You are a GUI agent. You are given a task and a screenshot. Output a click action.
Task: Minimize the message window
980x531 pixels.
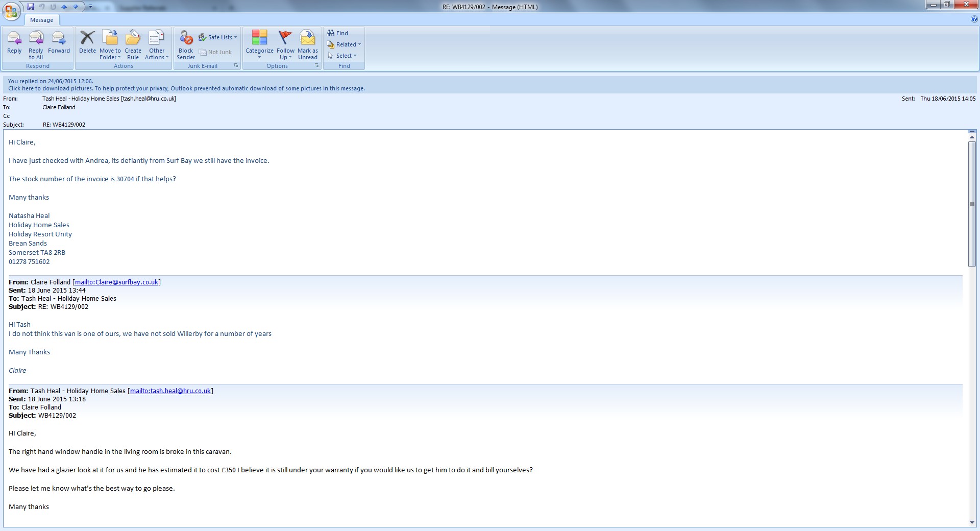click(x=934, y=5)
